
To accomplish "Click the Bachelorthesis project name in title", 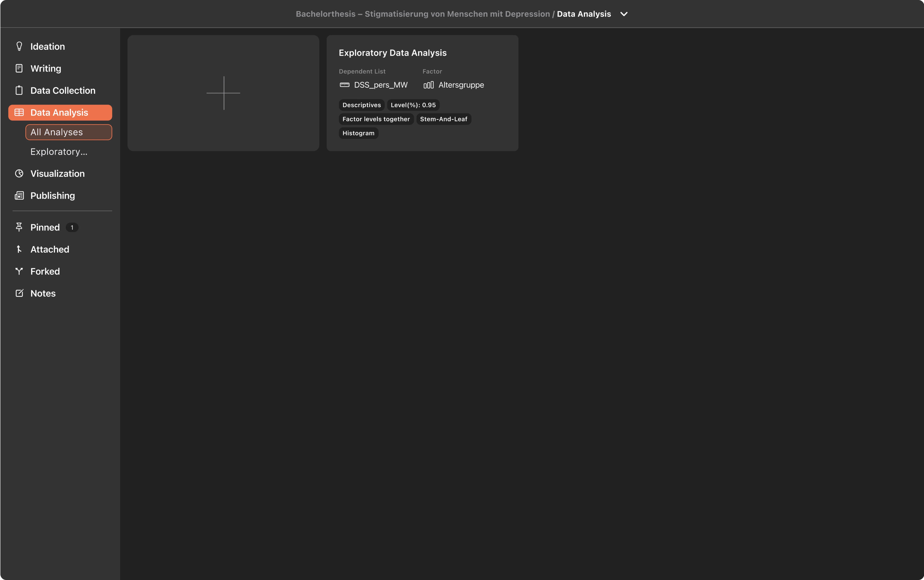I will (423, 14).
